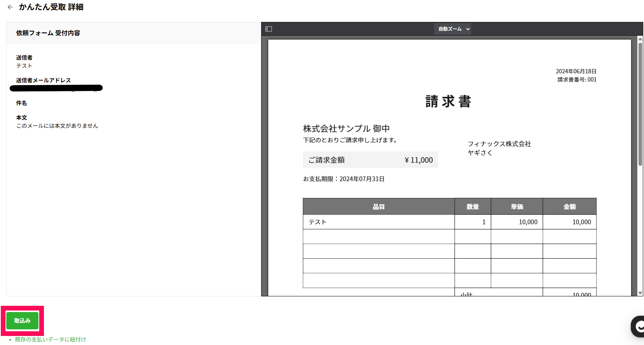The image size is (644, 345).
Task: Open the chat support bubble icon
Action: [638, 326]
